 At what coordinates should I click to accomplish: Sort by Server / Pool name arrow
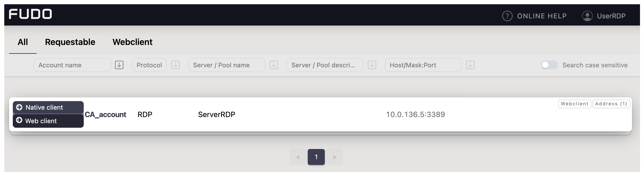tap(274, 65)
